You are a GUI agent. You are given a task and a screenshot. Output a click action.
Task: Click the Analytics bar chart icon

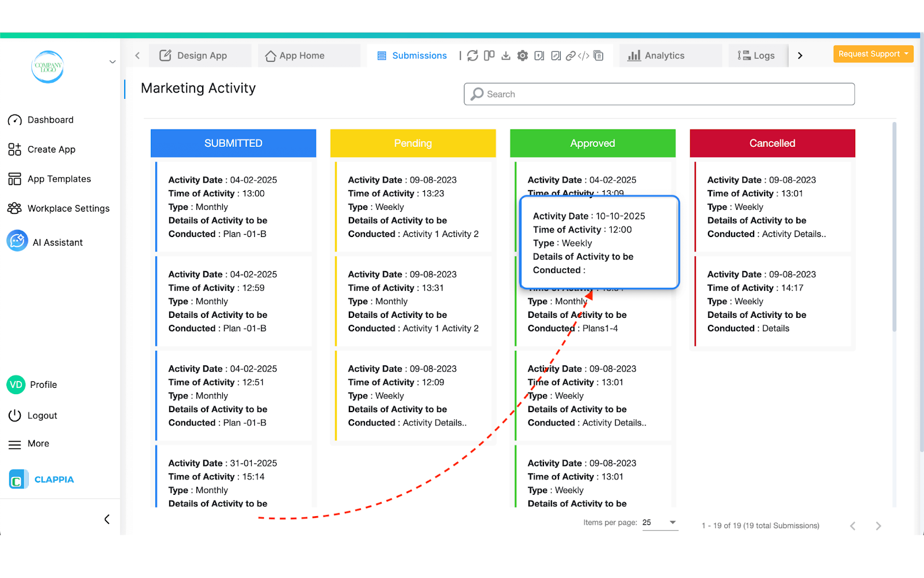(634, 55)
